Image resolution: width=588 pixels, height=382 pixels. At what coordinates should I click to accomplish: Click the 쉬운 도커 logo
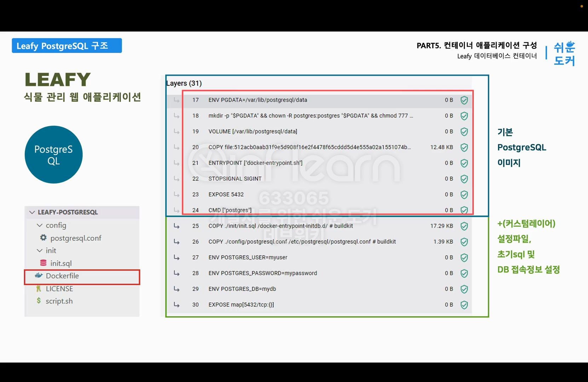564,53
